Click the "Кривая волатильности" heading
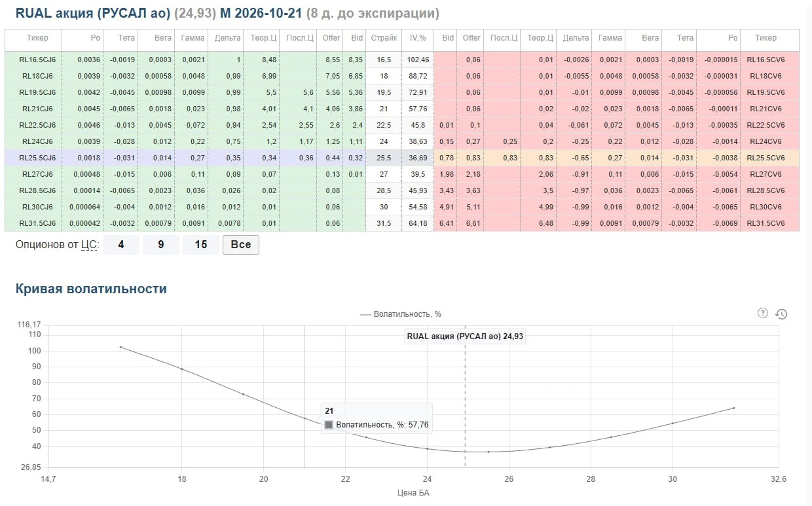 (x=91, y=289)
